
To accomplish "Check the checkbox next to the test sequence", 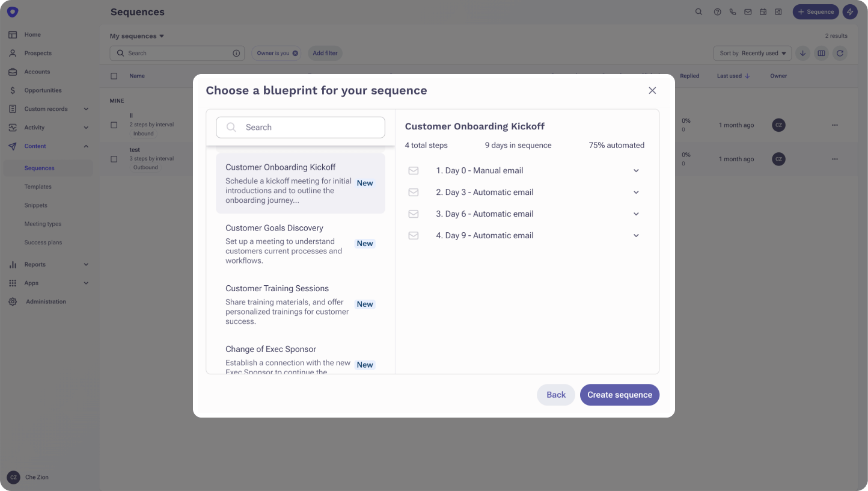I will (114, 158).
